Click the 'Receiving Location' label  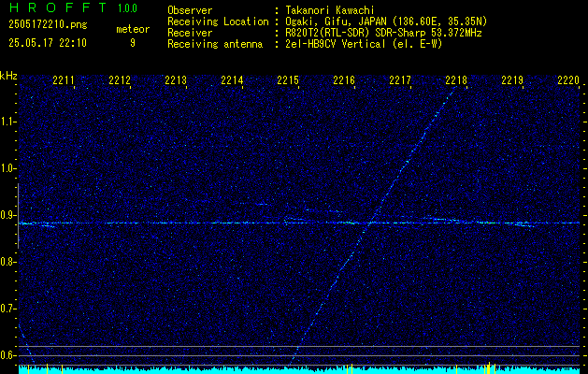pyautogui.click(x=218, y=22)
